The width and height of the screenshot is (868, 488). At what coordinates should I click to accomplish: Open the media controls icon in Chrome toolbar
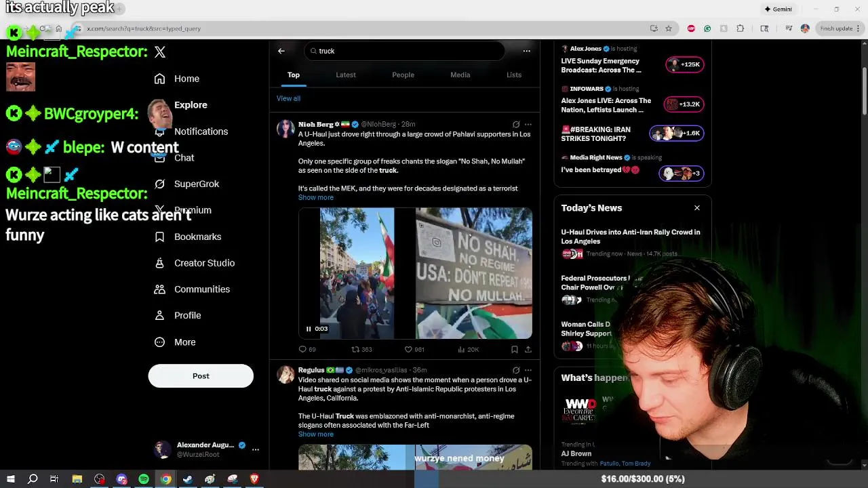789,28
